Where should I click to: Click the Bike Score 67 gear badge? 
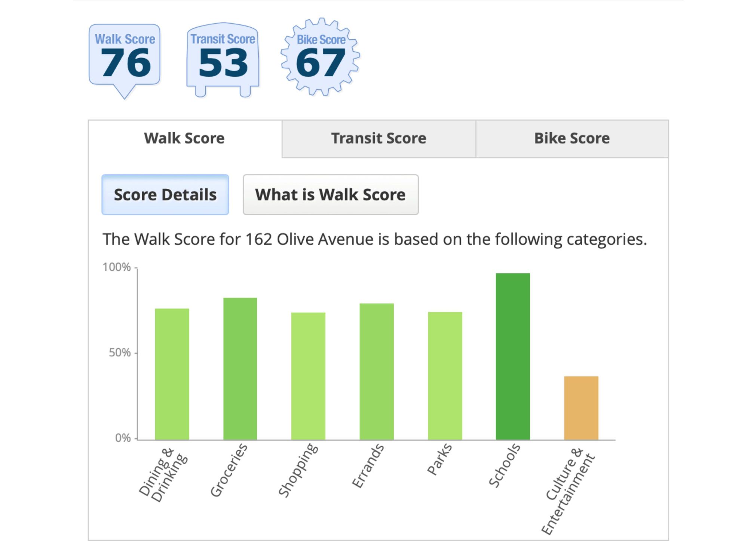321,57
